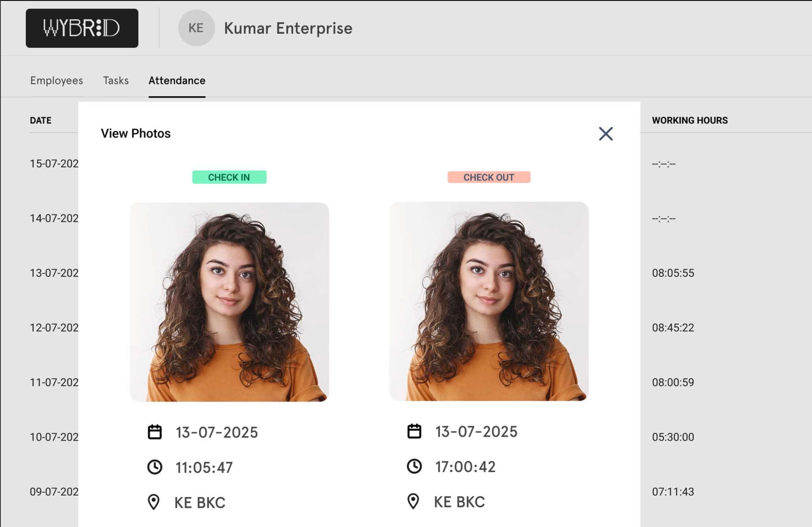
Task: Select the 08:45:22 working hours entry
Action: (x=673, y=328)
